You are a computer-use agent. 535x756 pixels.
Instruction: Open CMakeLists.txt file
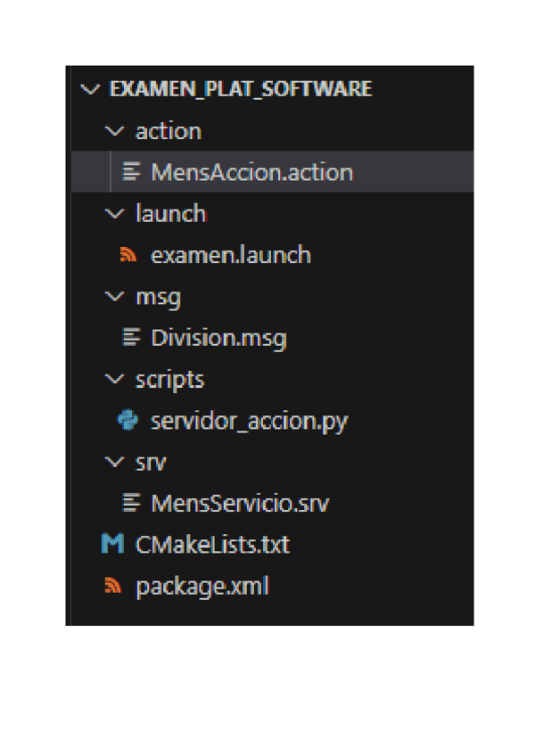click(212, 544)
